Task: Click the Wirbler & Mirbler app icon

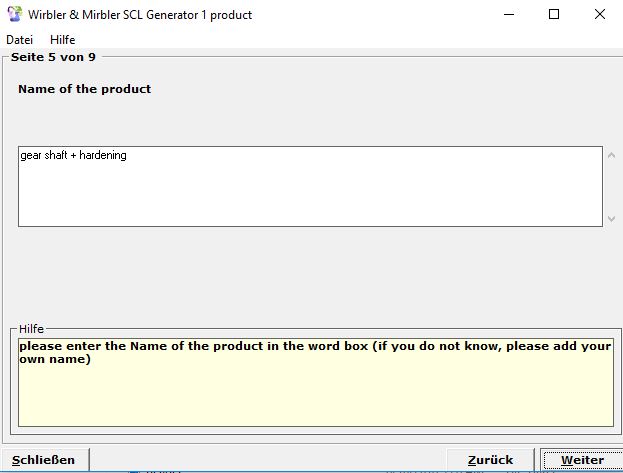Action: coord(14,15)
